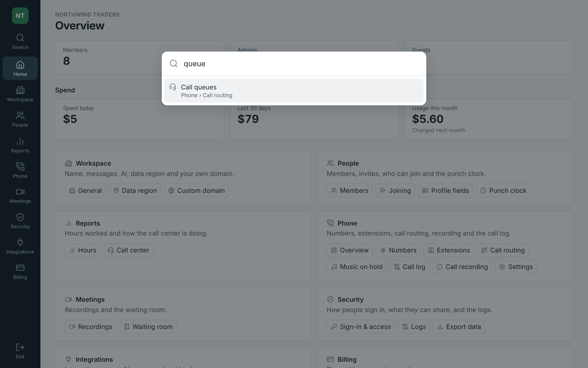Viewport: 588px width, 368px height.
Task: Open meeting Recordings chip
Action: coord(91,327)
